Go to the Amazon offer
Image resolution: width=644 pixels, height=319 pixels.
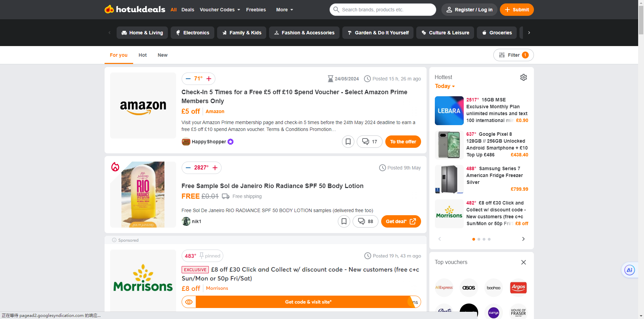click(x=403, y=142)
